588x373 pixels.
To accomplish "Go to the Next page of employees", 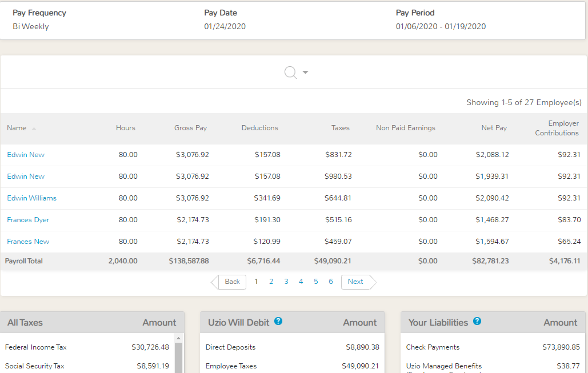I will click(x=356, y=282).
